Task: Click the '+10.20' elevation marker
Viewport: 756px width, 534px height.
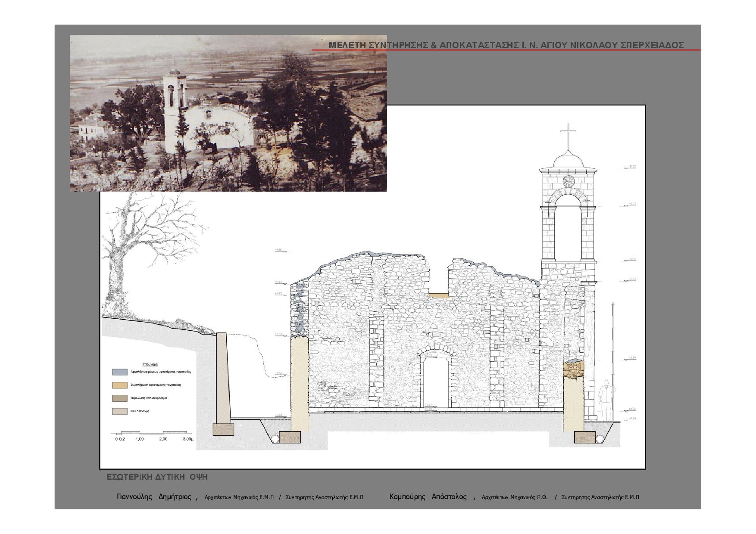Action: [x=630, y=167]
